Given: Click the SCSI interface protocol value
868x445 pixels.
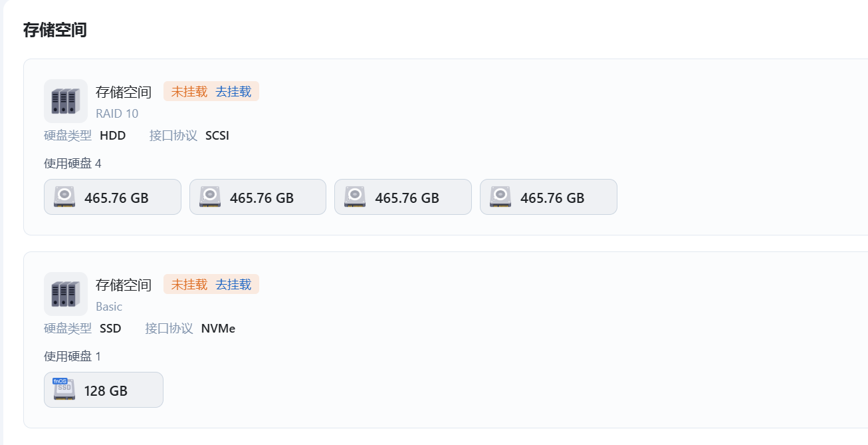Looking at the screenshot, I should tap(217, 136).
